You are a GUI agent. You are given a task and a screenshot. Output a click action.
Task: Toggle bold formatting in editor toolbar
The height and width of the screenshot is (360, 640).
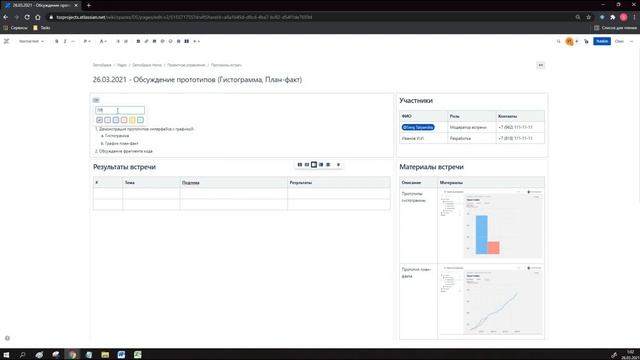57,41
